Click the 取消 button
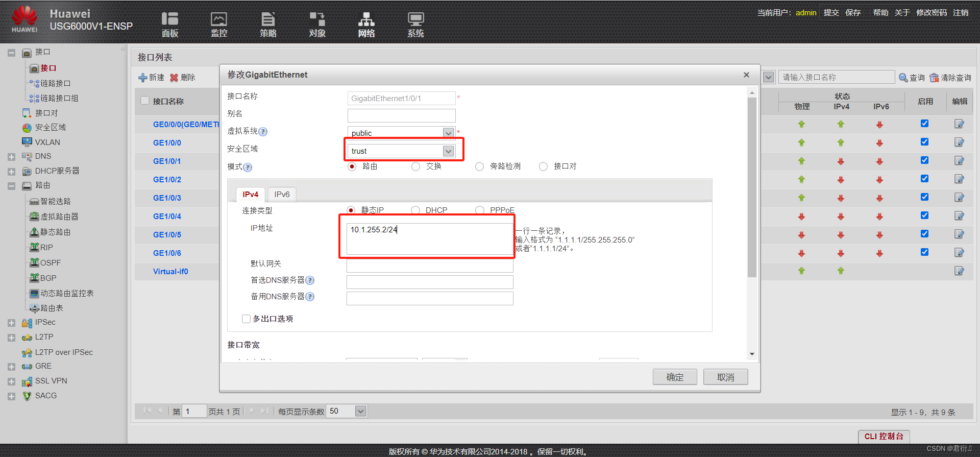 tap(726, 377)
